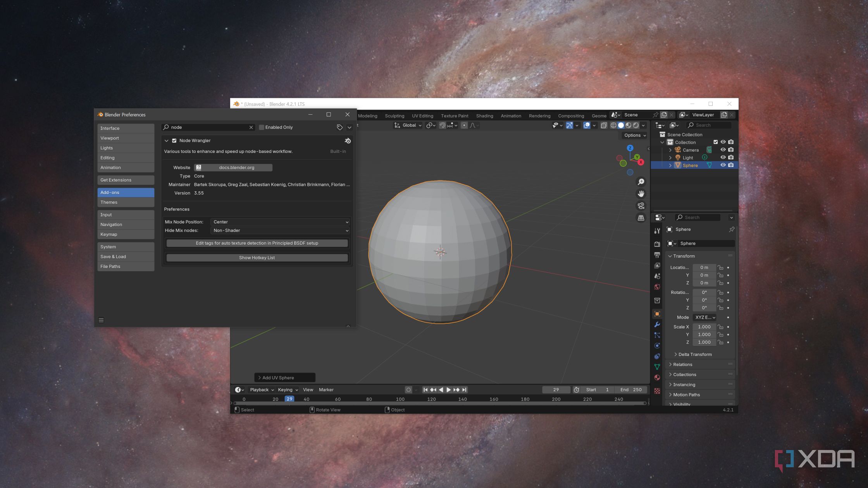Open the rotation Mode dropdown
This screenshot has width=868, height=488.
tap(704, 318)
